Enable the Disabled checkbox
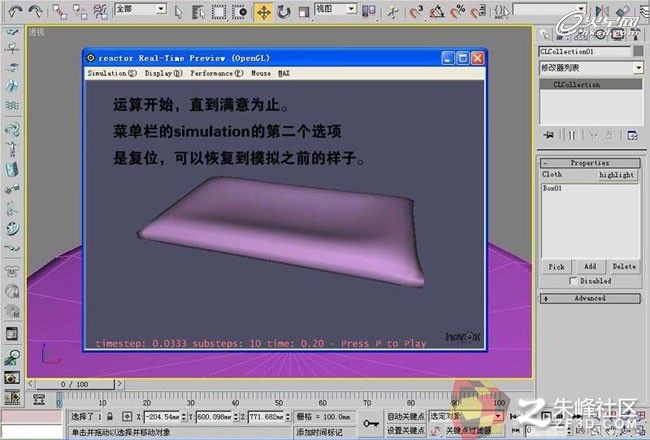This screenshot has height=440, width=650. pos(573,281)
